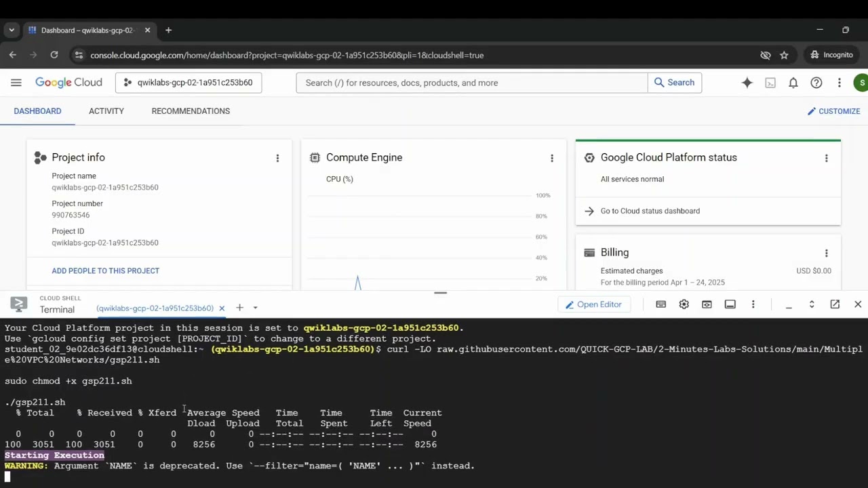Close the Dashboard browser tab

pos(147,30)
